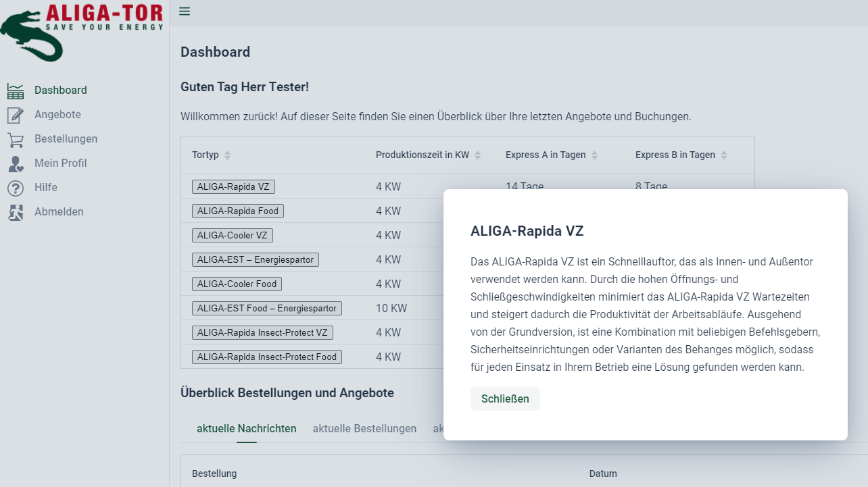Open the Dashboard menu item

(61, 91)
